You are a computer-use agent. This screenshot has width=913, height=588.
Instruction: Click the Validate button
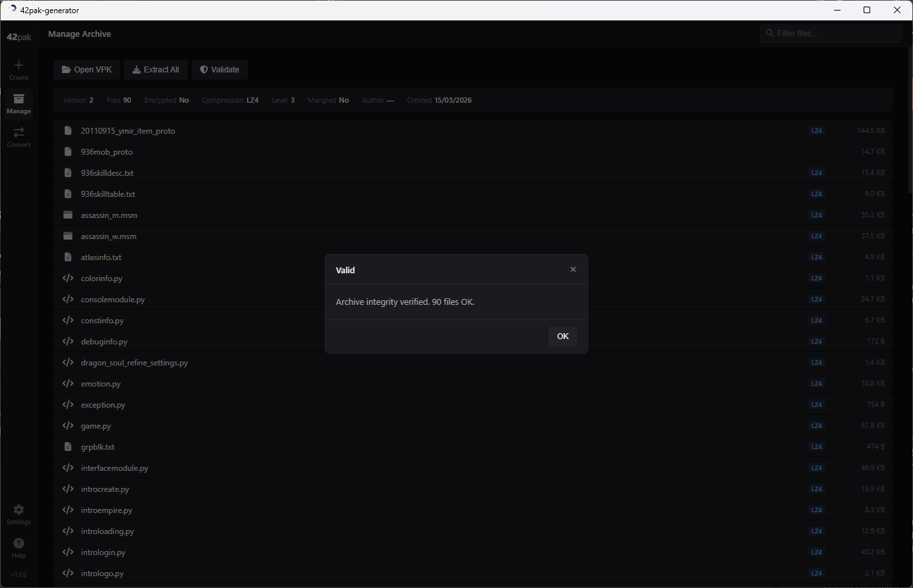[x=220, y=70]
